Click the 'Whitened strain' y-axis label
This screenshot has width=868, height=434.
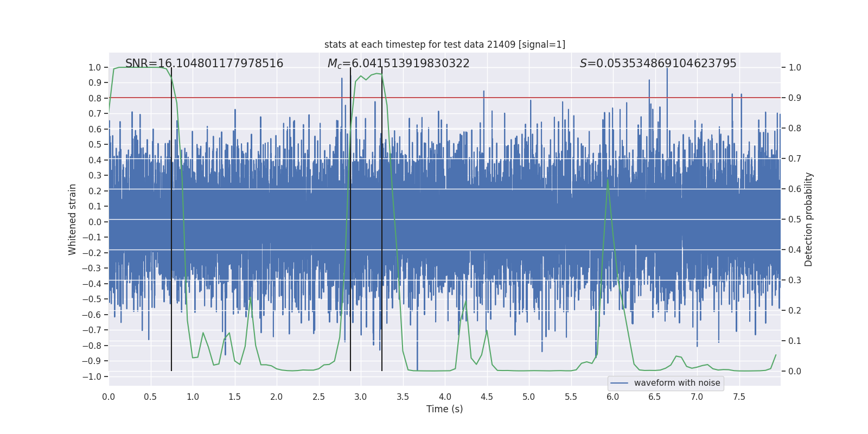pos(72,219)
